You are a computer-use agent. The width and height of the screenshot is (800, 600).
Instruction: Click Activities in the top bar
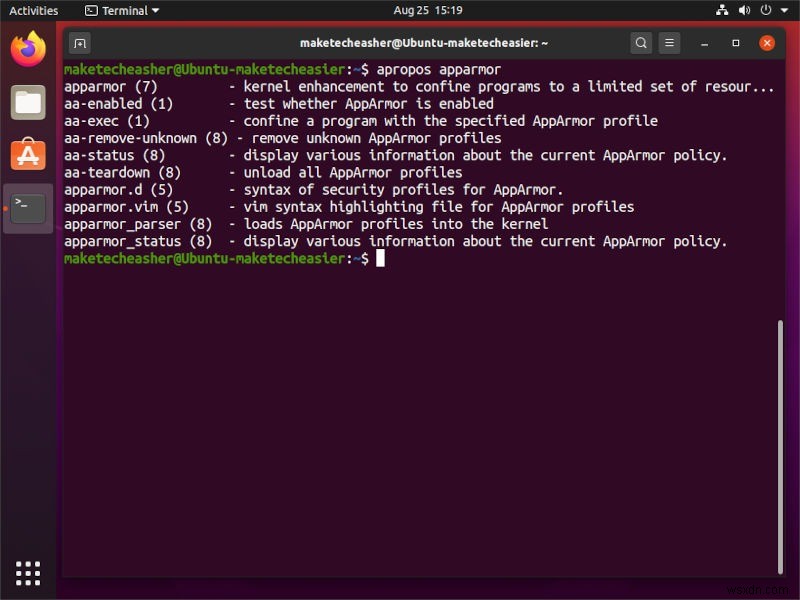pyautogui.click(x=33, y=9)
